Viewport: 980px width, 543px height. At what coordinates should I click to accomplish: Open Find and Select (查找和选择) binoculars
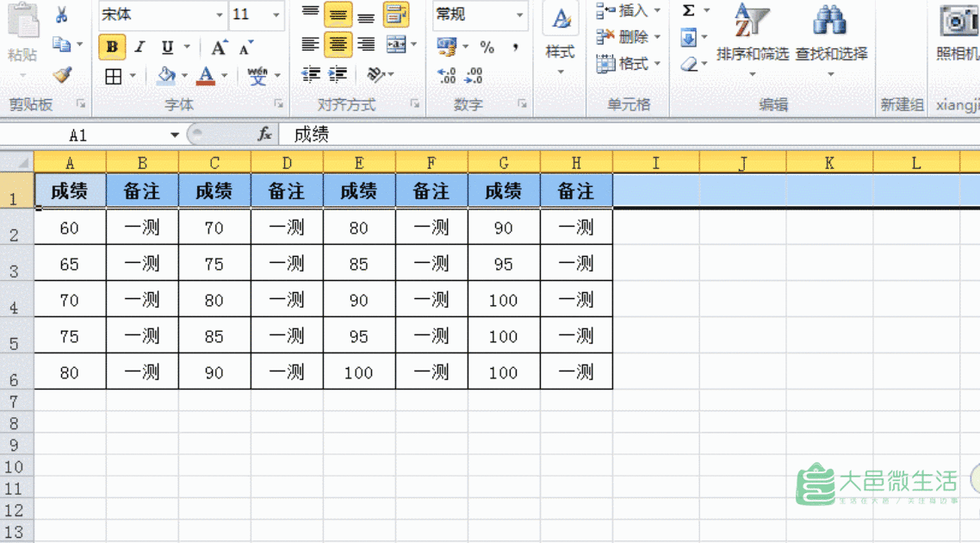831,34
